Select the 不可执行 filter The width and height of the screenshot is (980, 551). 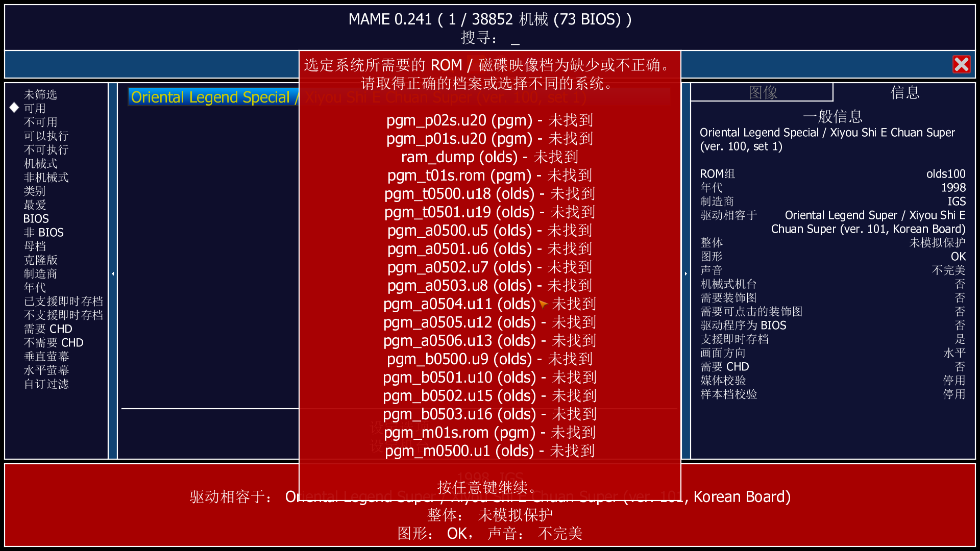coord(46,149)
